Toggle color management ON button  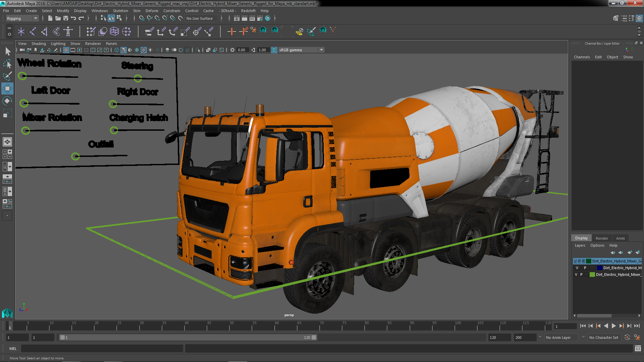(274, 50)
